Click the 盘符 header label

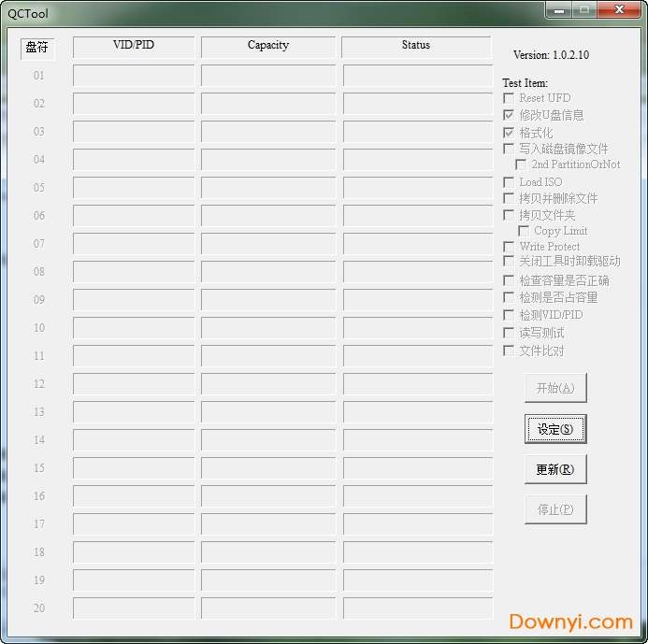(x=37, y=48)
